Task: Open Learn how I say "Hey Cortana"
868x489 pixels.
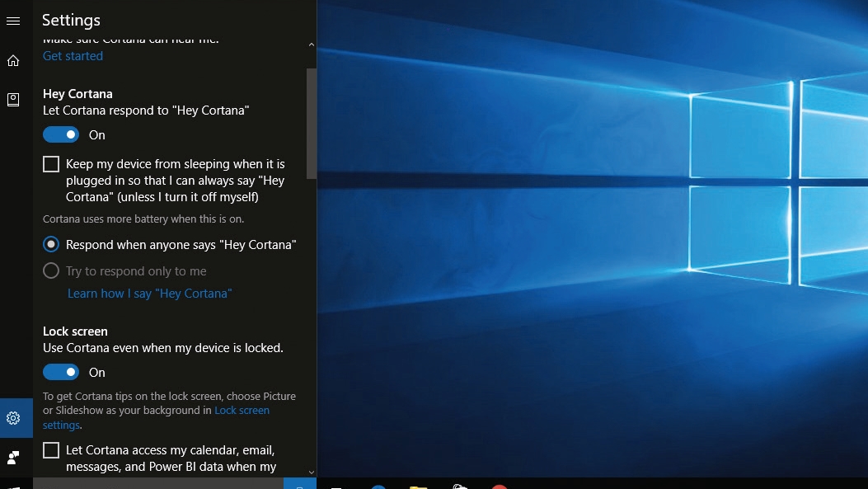Action: pos(149,293)
